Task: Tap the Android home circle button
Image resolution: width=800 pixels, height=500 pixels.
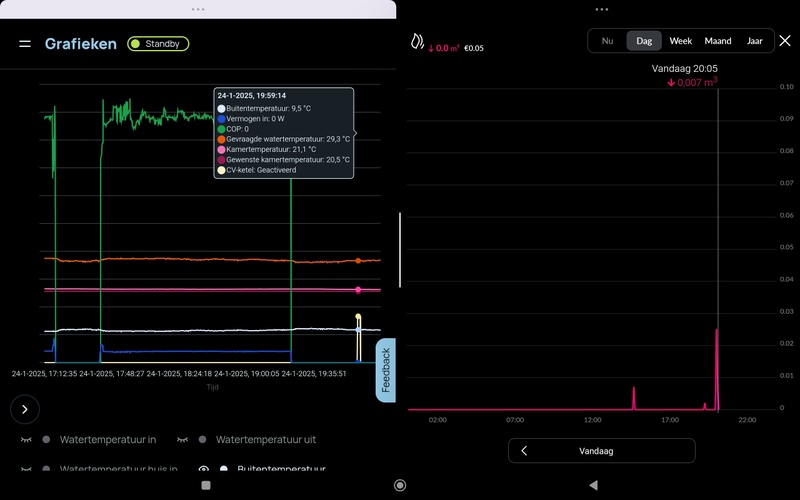Action: (x=400, y=485)
